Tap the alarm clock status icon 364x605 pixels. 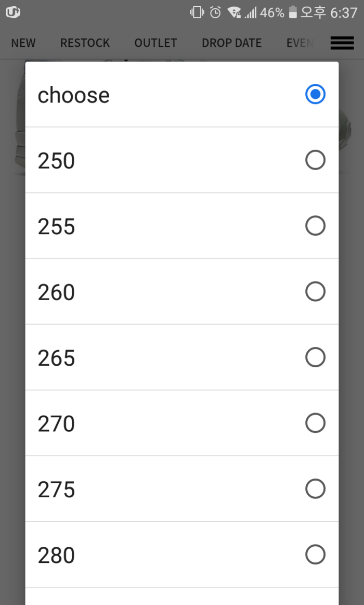point(215,12)
